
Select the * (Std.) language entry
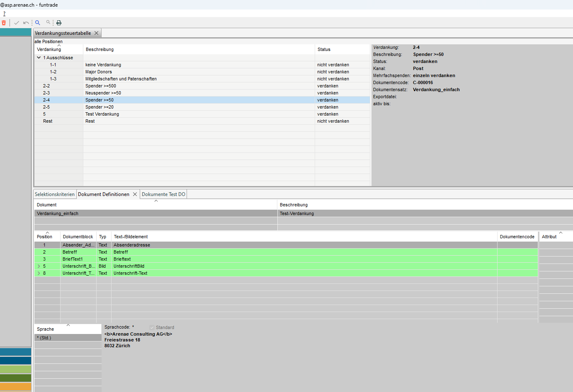pos(44,338)
